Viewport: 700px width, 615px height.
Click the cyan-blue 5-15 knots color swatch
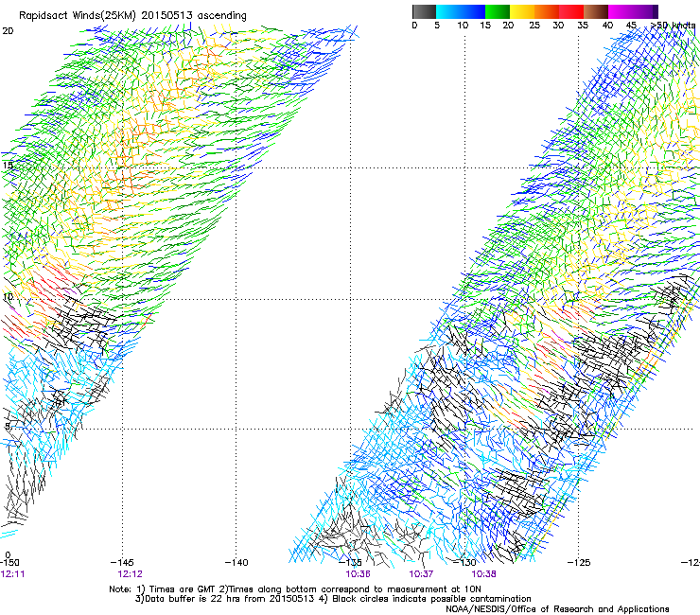click(461, 11)
